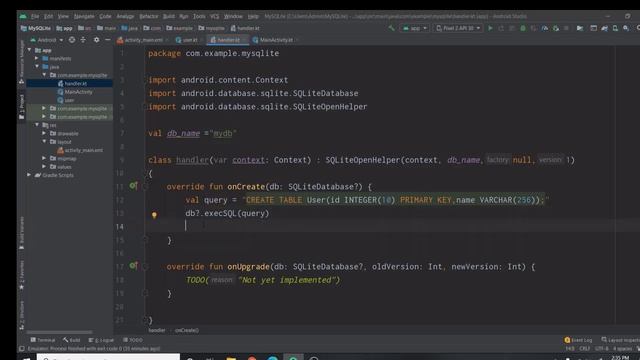
Task: Open Build Variants side panel
Action: (22, 233)
